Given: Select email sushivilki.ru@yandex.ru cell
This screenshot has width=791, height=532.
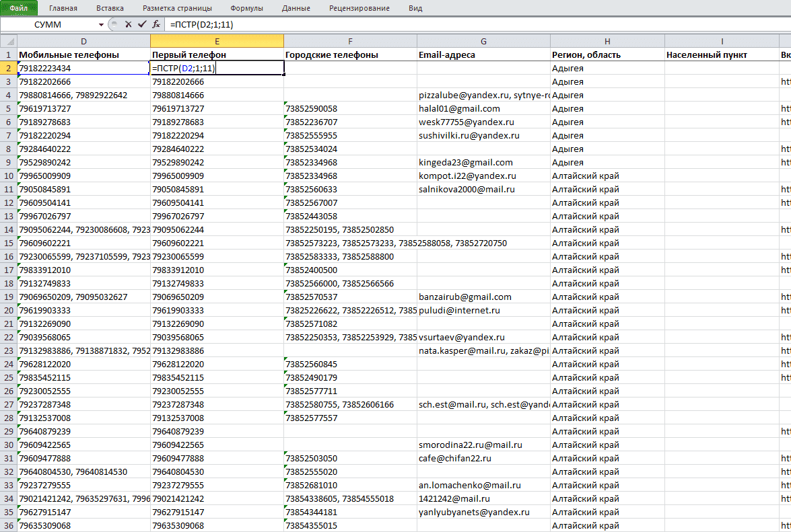Looking at the screenshot, I should coord(483,135).
